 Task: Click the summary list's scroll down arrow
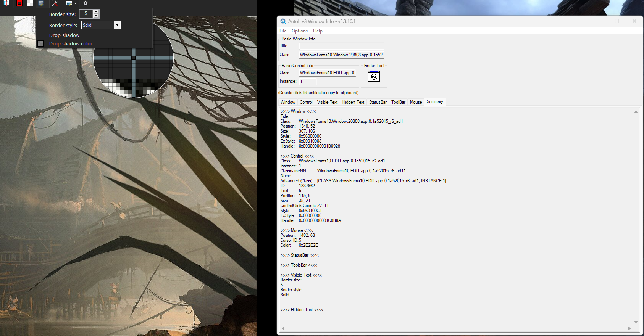tap(636, 322)
